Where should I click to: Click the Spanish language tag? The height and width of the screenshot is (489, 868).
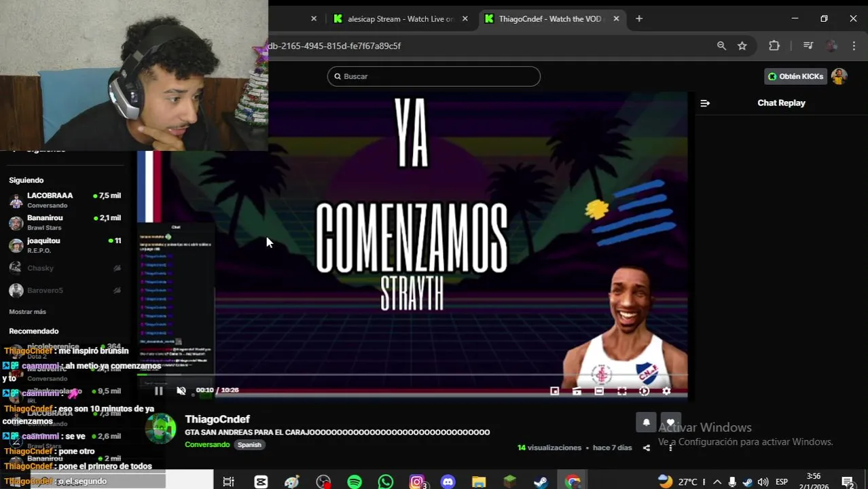tap(249, 445)
